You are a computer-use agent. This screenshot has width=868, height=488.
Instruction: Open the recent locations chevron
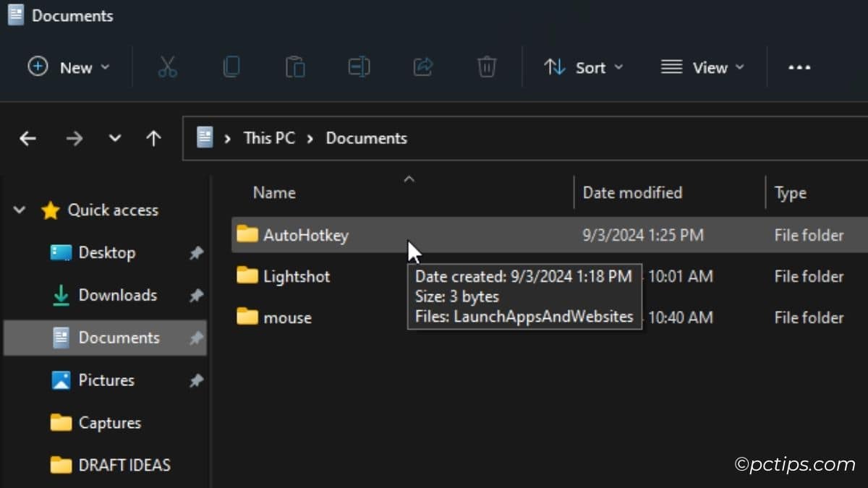[x=114, y=138]
